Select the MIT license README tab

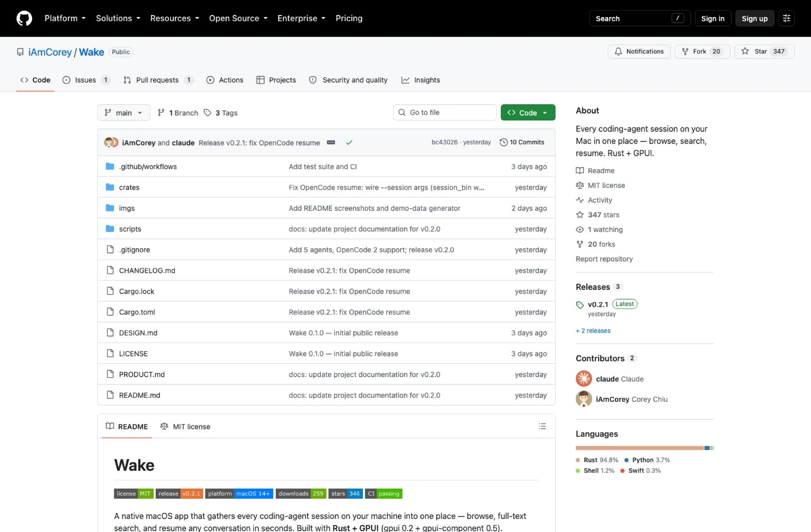(x=185, y=426)
